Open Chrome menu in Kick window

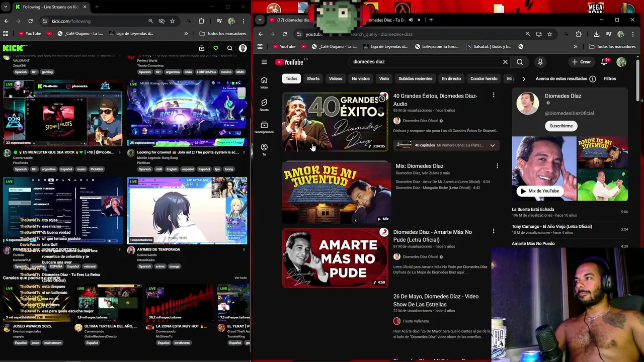244,21
